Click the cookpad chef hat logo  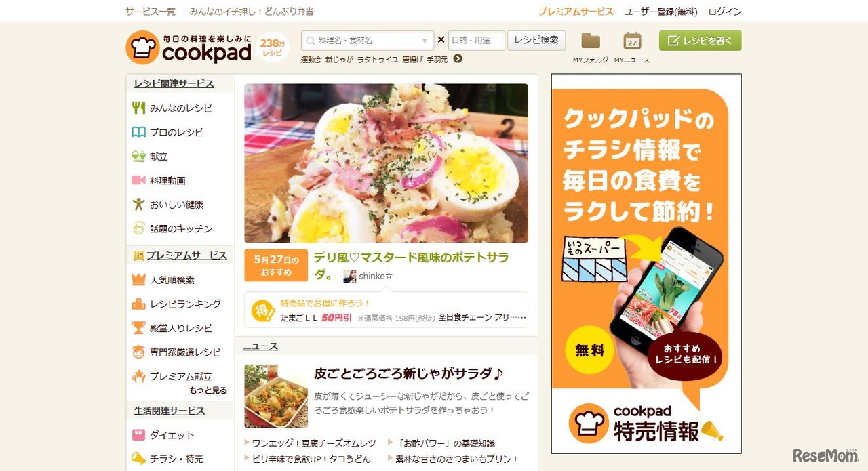142,47
